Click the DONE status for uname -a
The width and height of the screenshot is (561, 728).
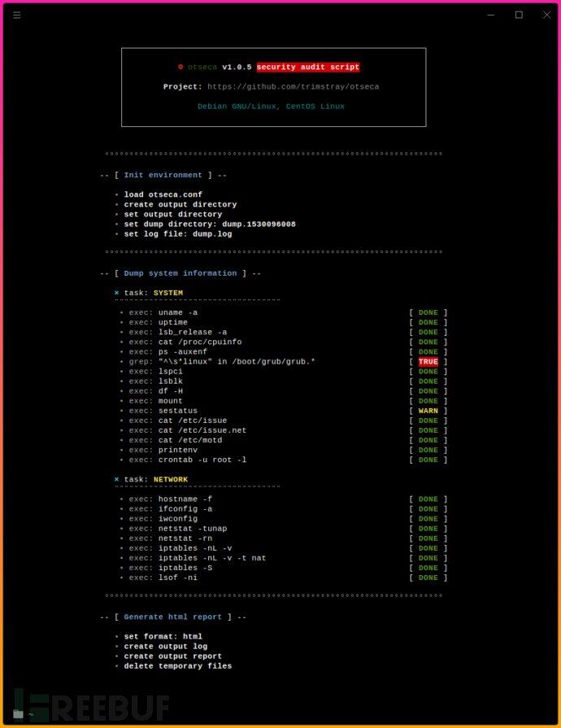(x=428, y=312)
